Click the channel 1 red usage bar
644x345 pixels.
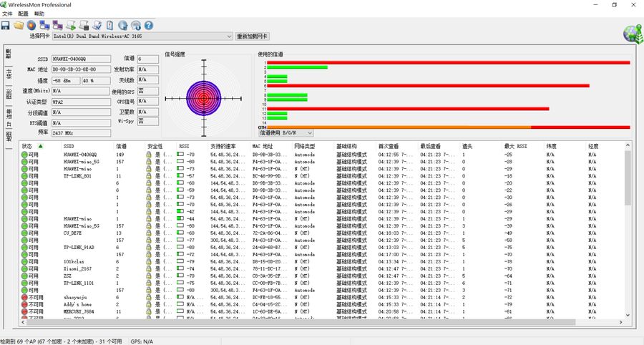(x=449, y=62)
